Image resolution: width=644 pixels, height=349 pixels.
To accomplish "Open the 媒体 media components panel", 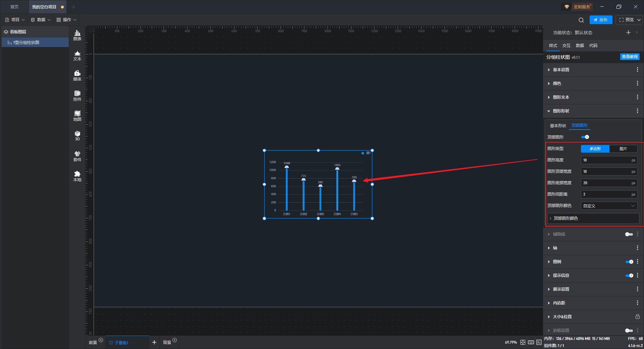I will click(x=77, y=76).
